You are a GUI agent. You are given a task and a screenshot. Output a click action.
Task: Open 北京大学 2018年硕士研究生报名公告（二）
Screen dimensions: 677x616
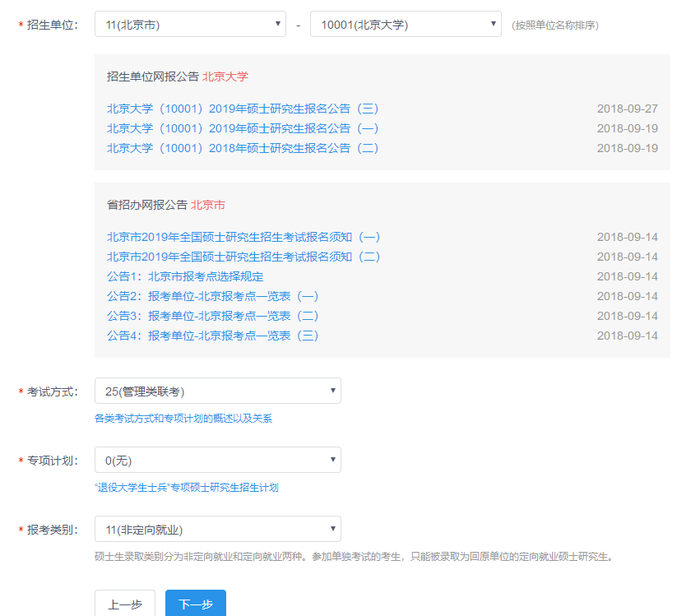243,148
